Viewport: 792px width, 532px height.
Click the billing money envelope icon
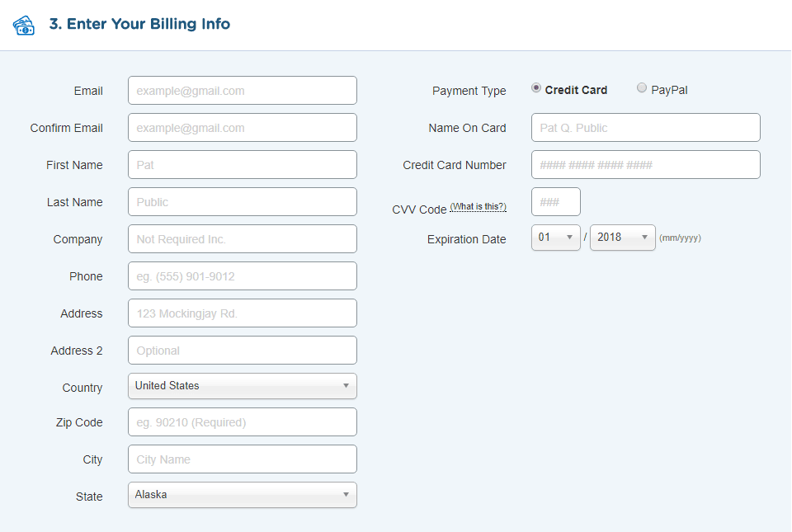pos(24,25)
